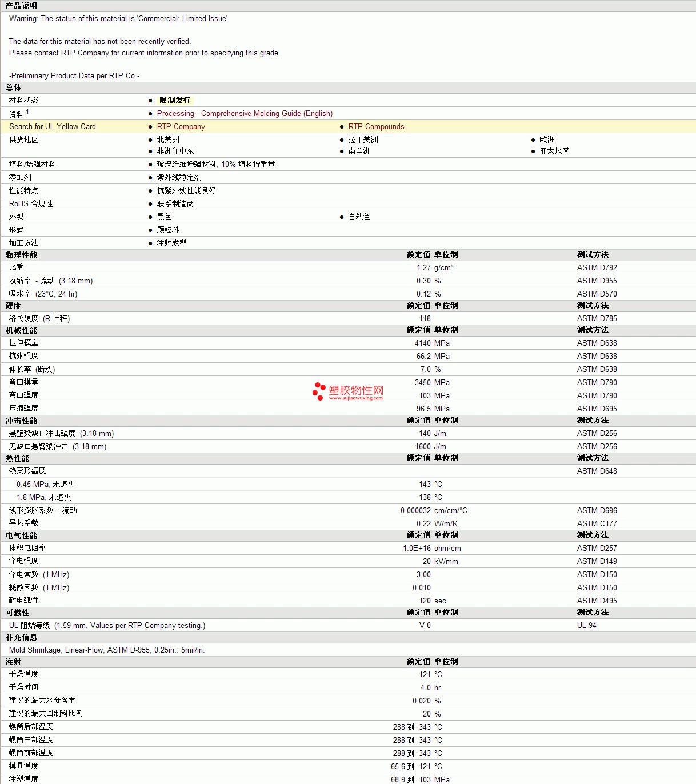The image size is (696, 784).
Task: Click drying temperature value 121
Action: (x=425, y=674)
